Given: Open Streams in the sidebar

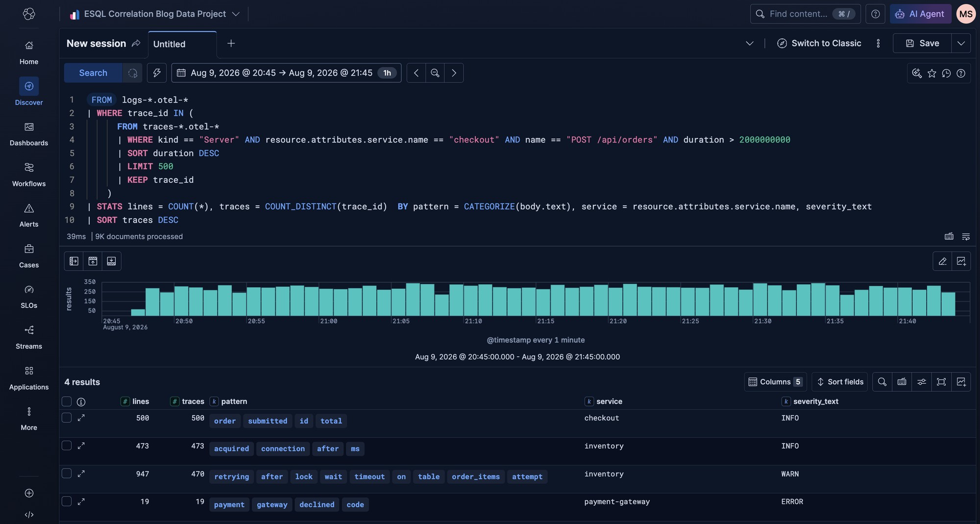Looking at the screenshot, I should coord(29,338).
